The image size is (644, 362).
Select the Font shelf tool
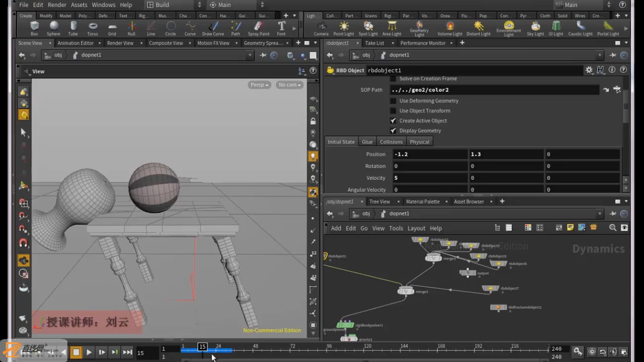[281, 28]
